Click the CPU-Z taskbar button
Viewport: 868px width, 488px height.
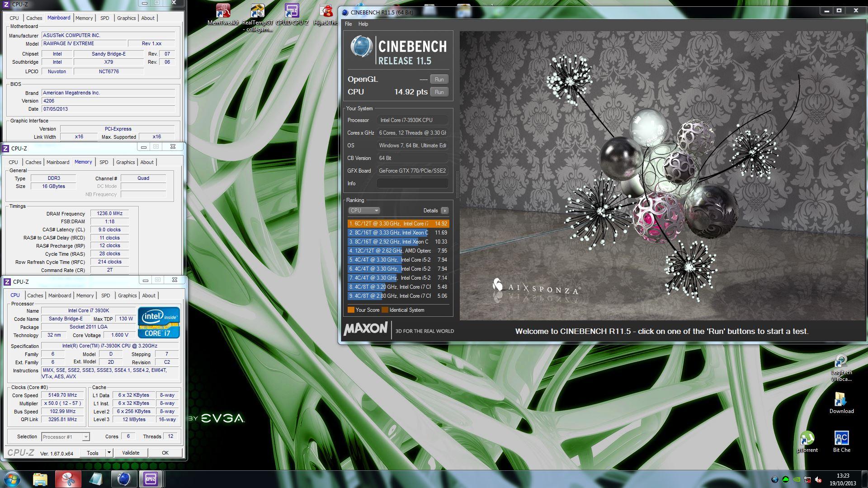[x=151, y=479]
